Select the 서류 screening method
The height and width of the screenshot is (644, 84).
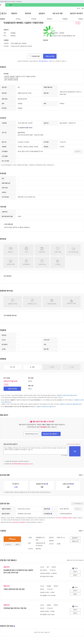point(13,367)
